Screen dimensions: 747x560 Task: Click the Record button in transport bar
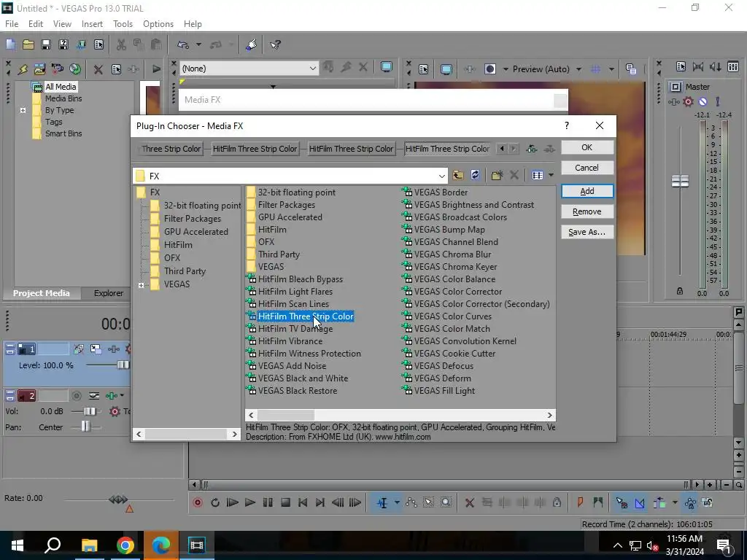click(197, 502)
